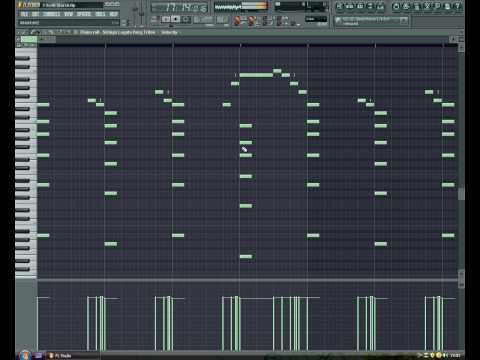Select the long note at top center
Image resolution: width=480 pixels, height=360 pixels.
tap(256, 75)
